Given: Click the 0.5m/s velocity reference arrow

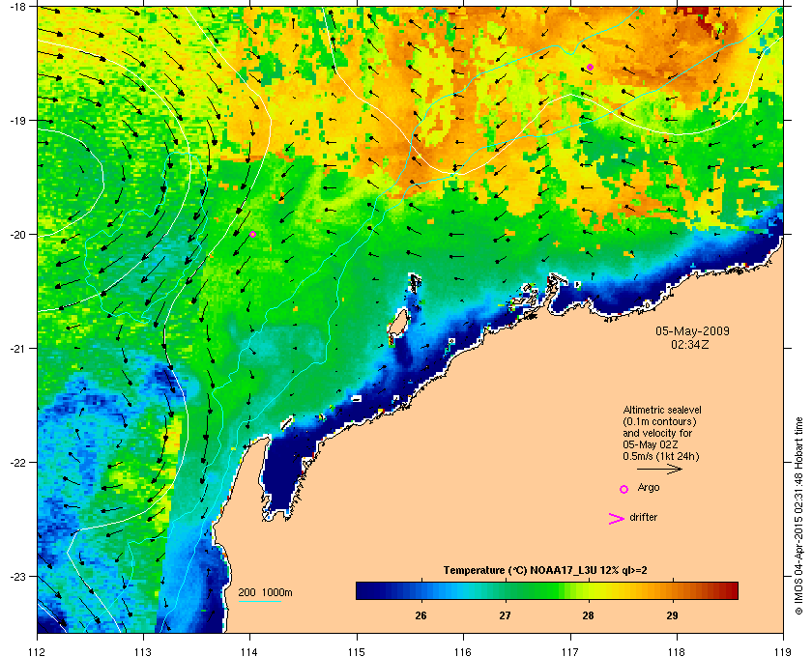Looking at the screenshot, I should (x=659, y=470).
